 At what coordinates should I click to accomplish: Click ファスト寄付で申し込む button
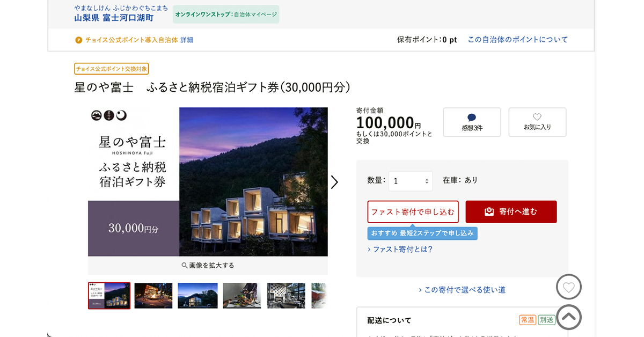pyautogui.click(x=413, y=211)
